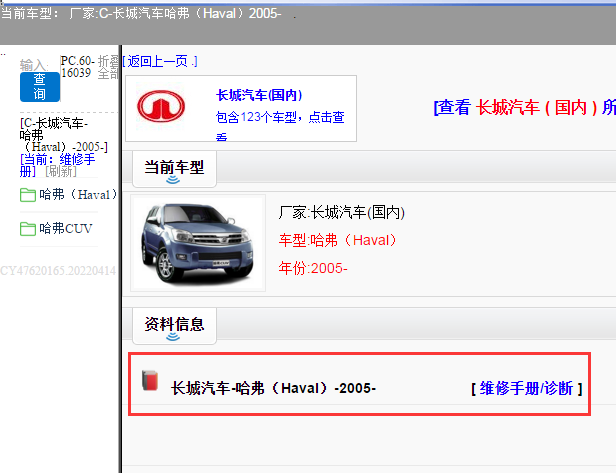Click the C-长城汽车-哈弗 breadcrumb text
Viewport: 616px width, 473px height.
[x=63, y=135]
